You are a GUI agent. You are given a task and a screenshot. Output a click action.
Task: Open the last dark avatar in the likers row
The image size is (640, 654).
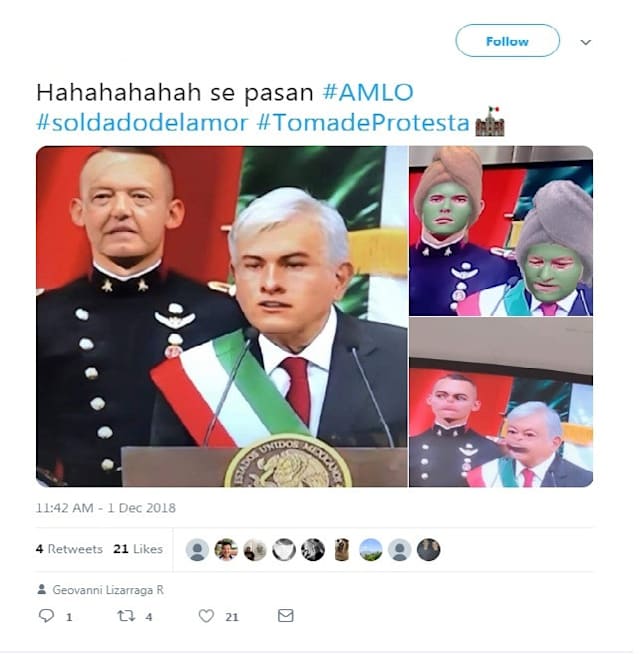coord(428,550)
